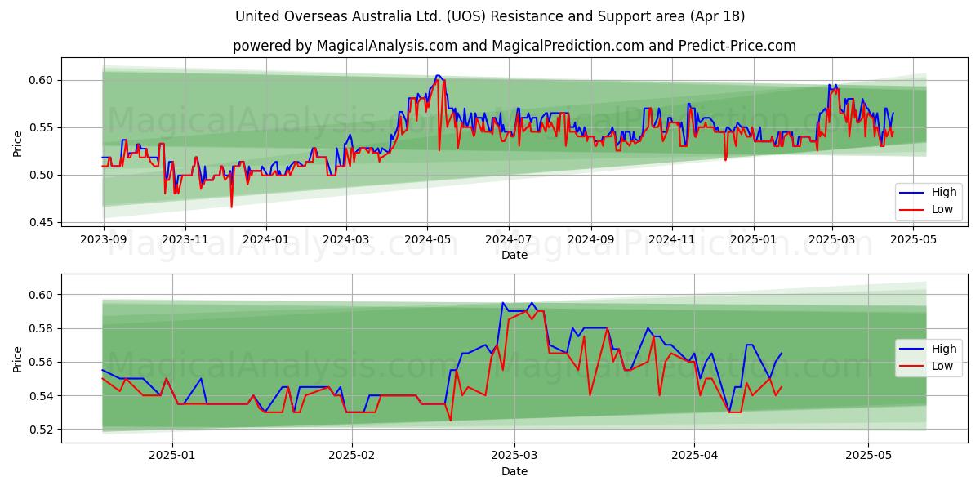Click the '2024-01' tick label on top chart
This screenshot has height=490, width=980.
pos(266,241)
